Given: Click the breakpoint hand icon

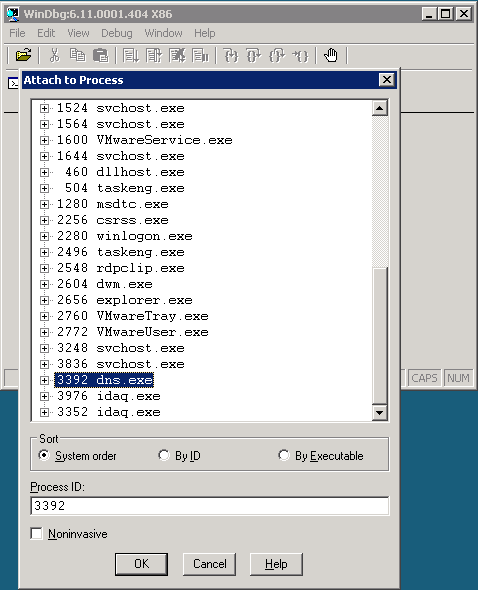Looking at the screenshot, I should point(331,55).
